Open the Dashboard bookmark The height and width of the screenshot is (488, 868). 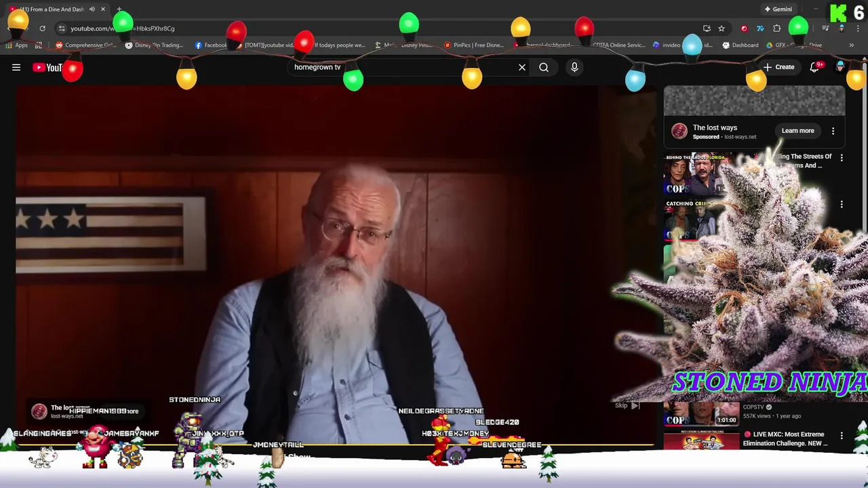coord(741,45)
